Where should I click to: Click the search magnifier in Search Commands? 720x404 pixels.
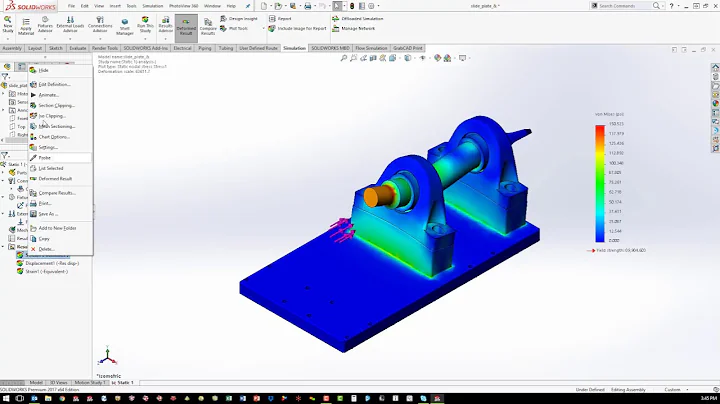[656, 6]
